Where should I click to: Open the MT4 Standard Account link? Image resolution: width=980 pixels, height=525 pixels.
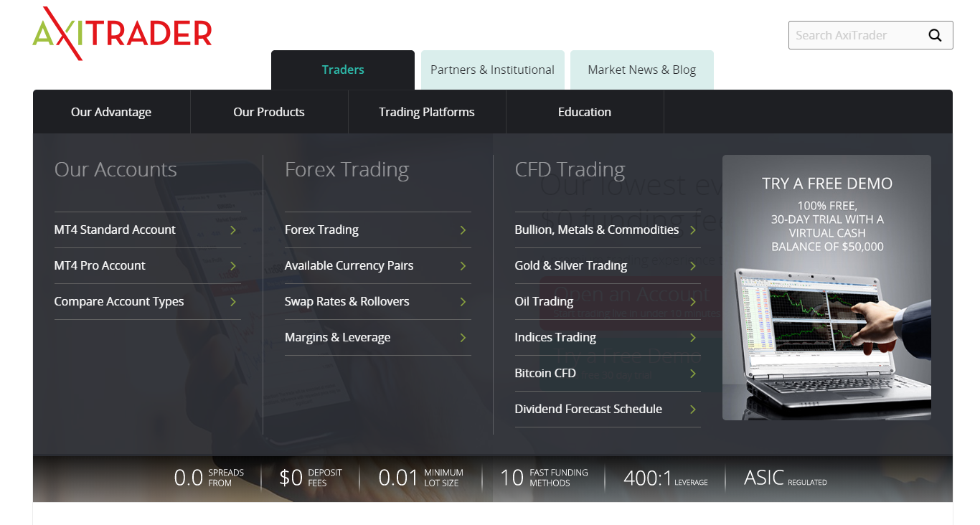(x=148, y=230)
